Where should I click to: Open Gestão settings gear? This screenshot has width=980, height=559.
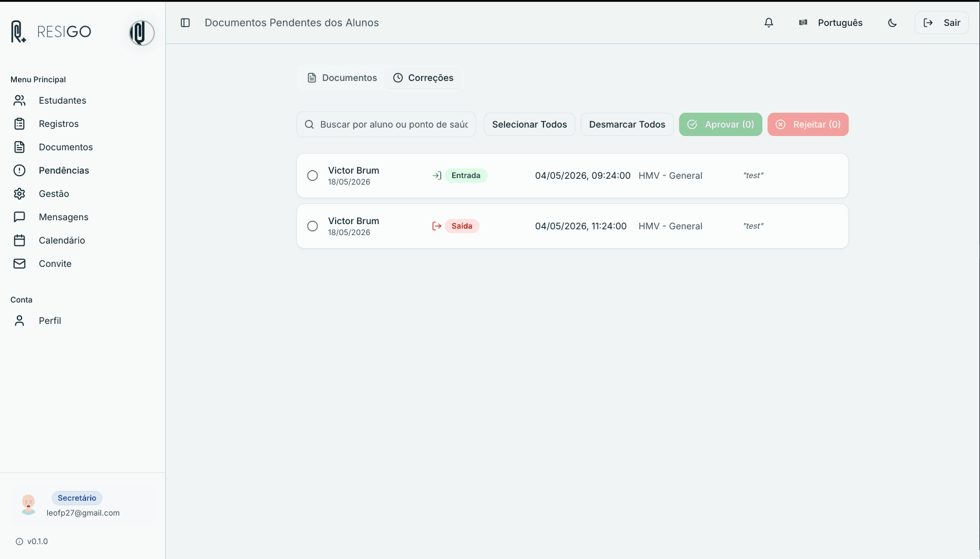19,194
